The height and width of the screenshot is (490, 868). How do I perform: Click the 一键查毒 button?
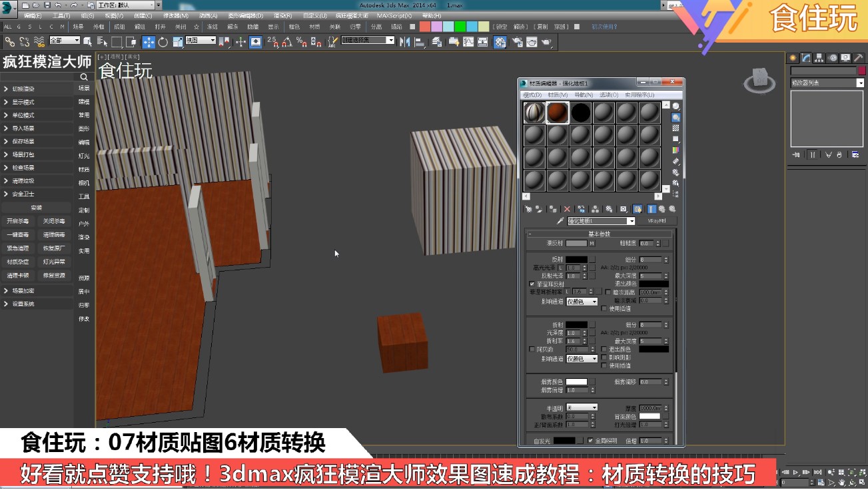(x=18, y=235)
